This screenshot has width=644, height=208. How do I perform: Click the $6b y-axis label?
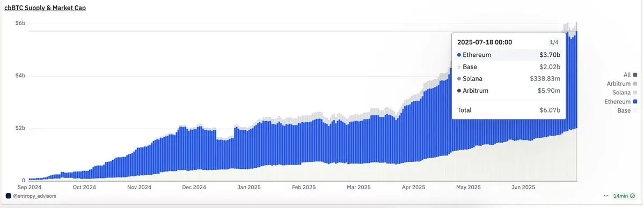pos(20,23)
